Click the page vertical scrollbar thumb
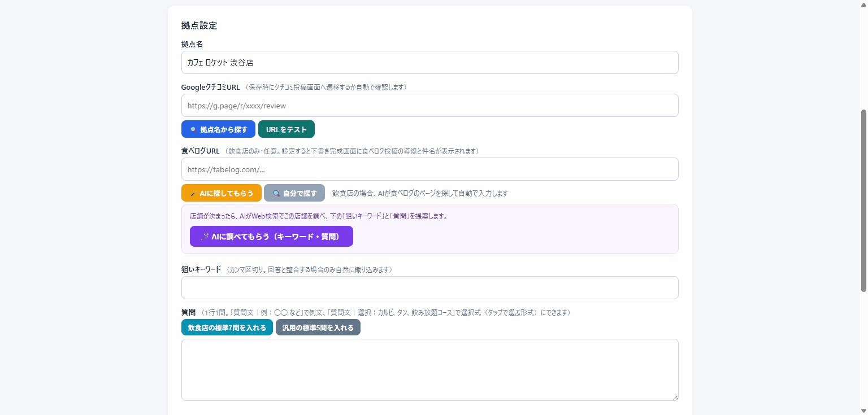 pos(863,200)
